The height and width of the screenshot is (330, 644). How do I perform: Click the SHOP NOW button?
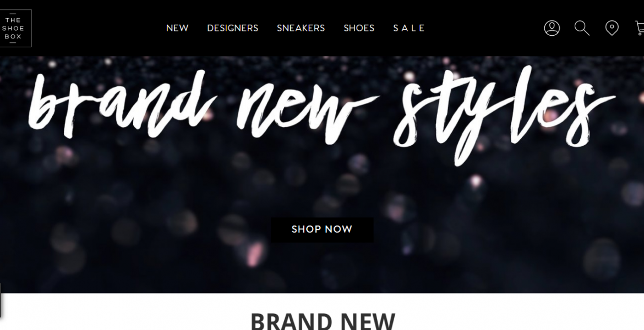pyautogui.click(x=322, y=229)
